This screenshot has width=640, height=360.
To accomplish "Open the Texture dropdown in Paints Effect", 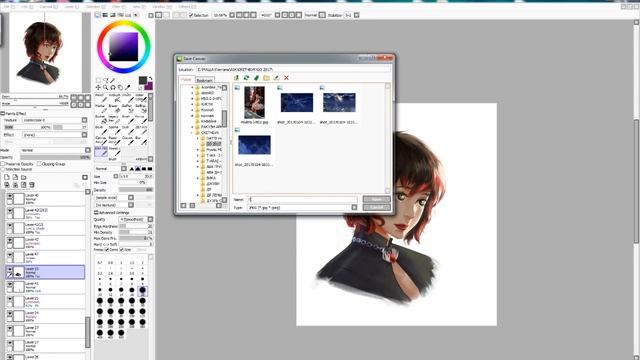I will pyautogui.click(x=84, y=120).
